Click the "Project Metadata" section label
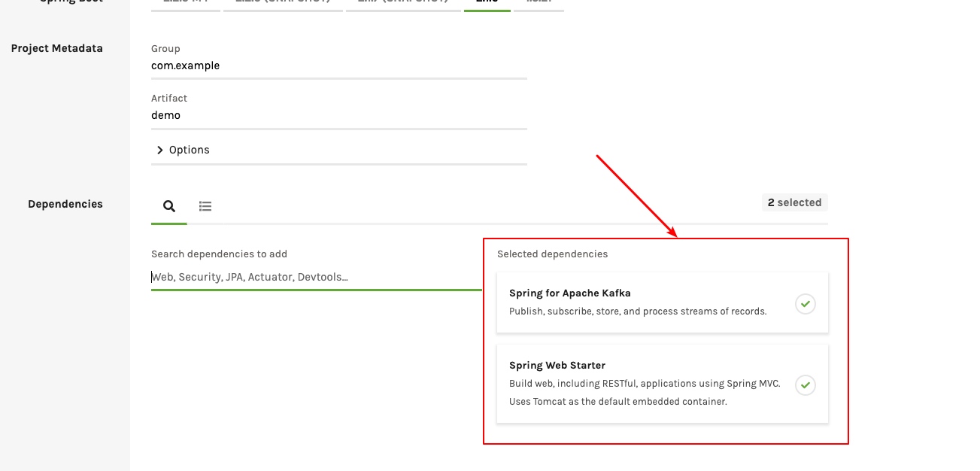 [56, 48]
